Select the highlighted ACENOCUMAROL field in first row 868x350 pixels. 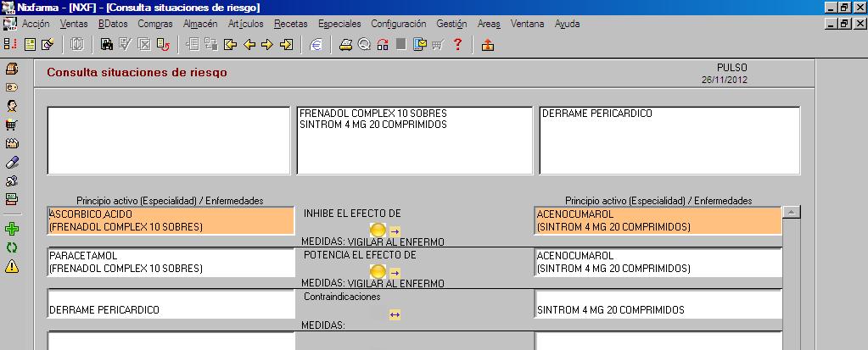(658, 220)
